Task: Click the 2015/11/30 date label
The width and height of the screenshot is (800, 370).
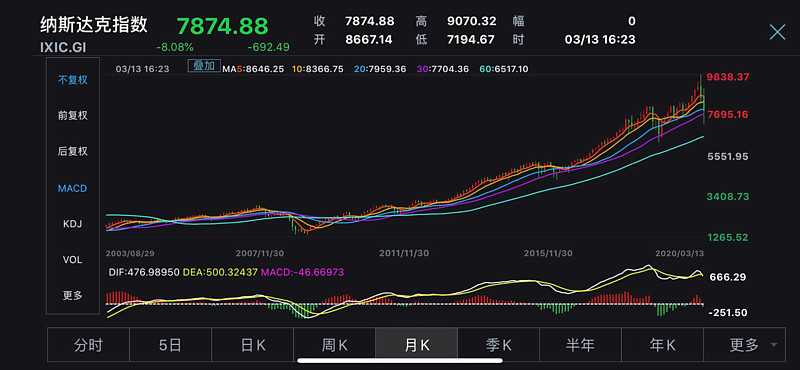Action: (548, 253)
